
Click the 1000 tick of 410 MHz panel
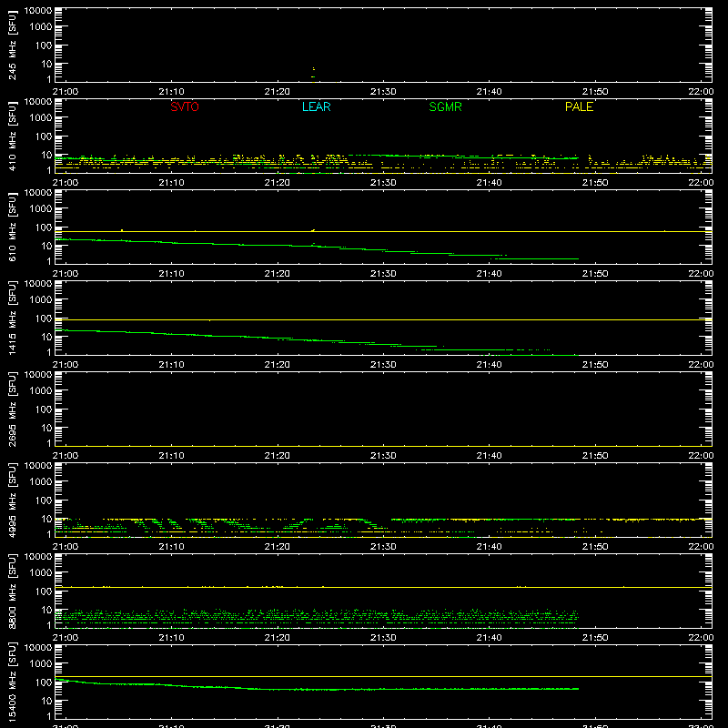tap(41, 118)
